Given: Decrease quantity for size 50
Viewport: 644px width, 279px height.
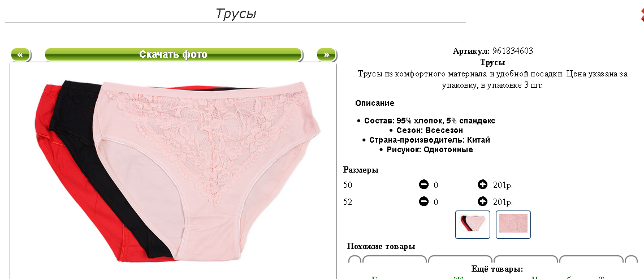Looking at the screenshot, I should pos(423,185).
